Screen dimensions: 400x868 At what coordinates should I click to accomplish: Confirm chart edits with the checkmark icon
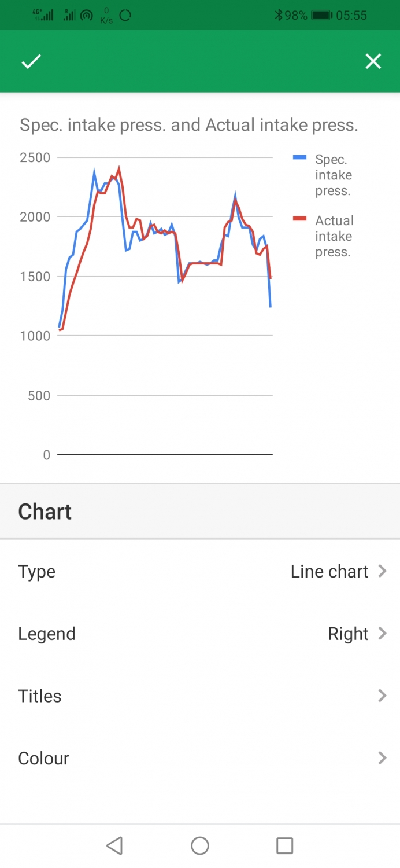coord(31,61)
